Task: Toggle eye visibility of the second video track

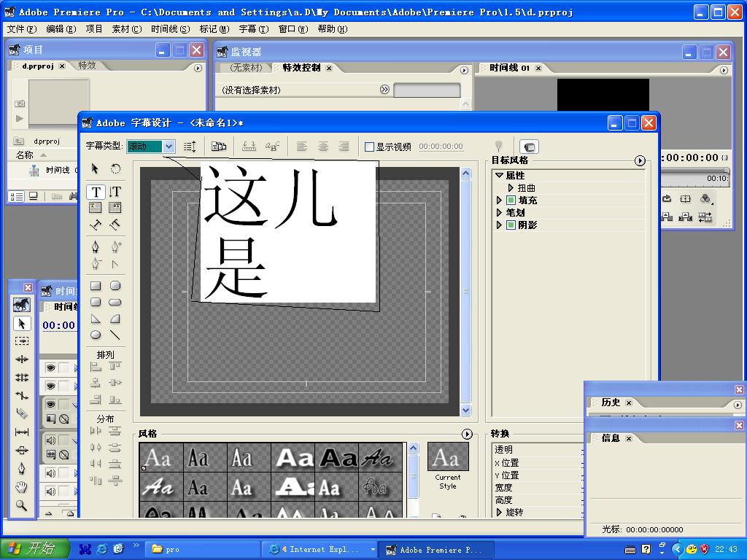Action: (50, 386)
